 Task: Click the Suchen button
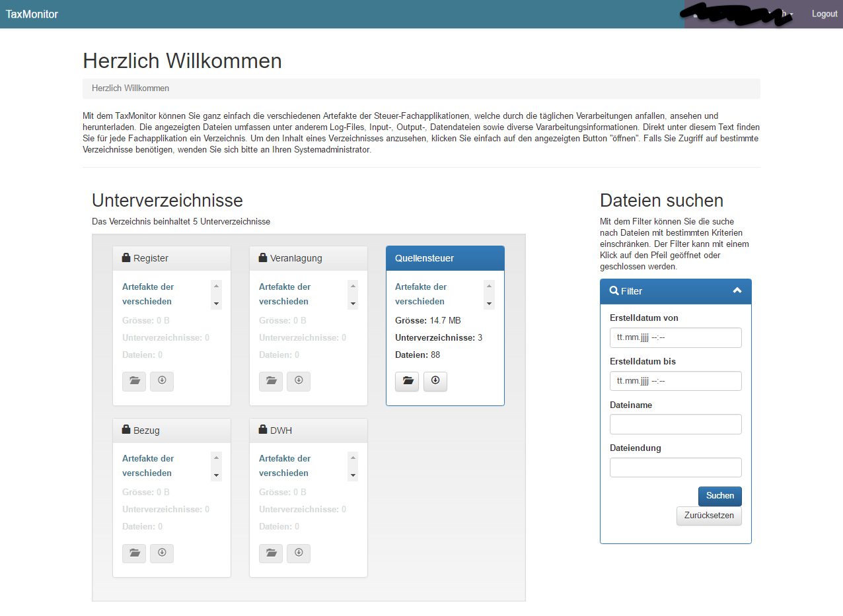(720, 496)
